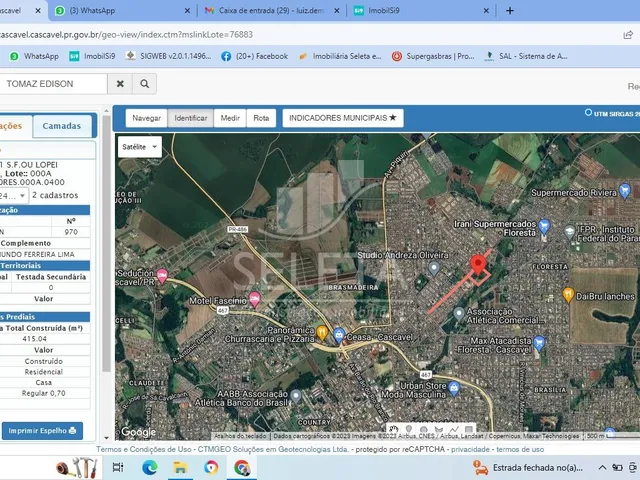Open Facebook bookmark in bookmarks bar
The image size is (640, 480).
[255, 56]
